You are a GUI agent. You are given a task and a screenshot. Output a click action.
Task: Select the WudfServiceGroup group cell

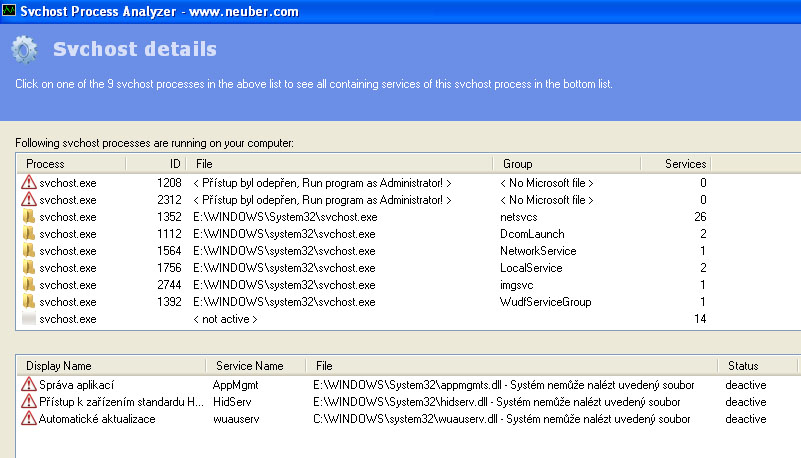[546, 302]
